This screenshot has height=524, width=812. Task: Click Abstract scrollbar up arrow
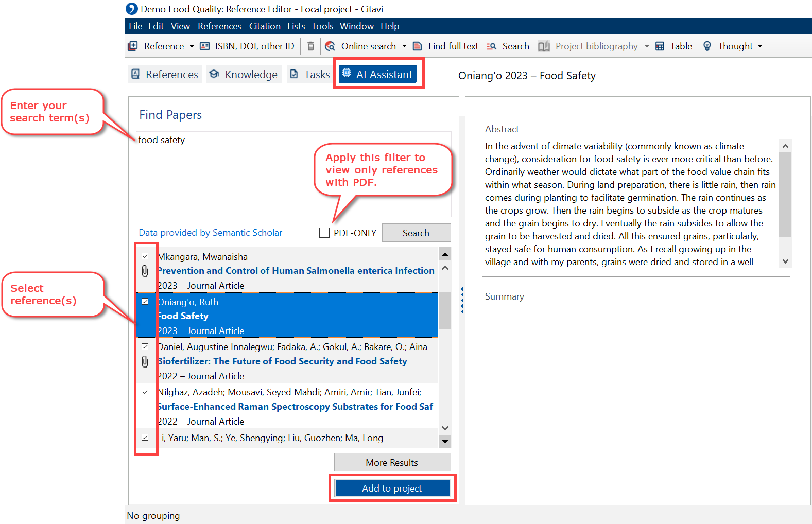[x=785, y=146]
